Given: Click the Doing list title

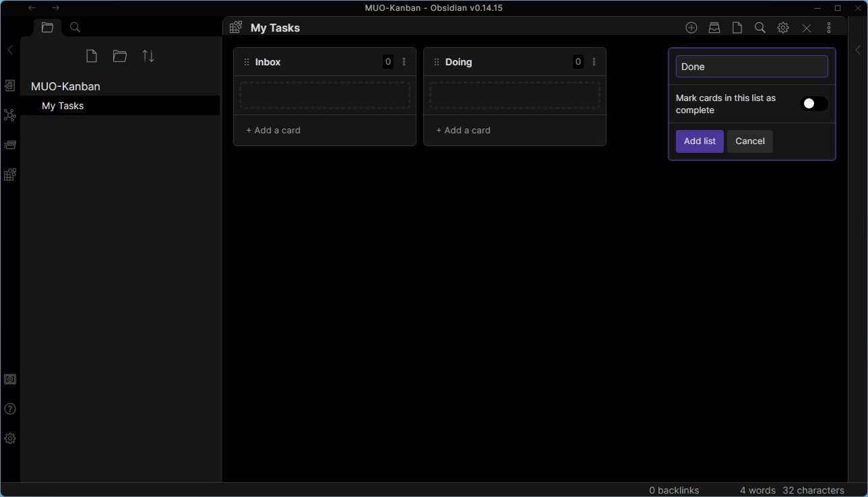Looking at the screenshot, I should click(458, 62).
